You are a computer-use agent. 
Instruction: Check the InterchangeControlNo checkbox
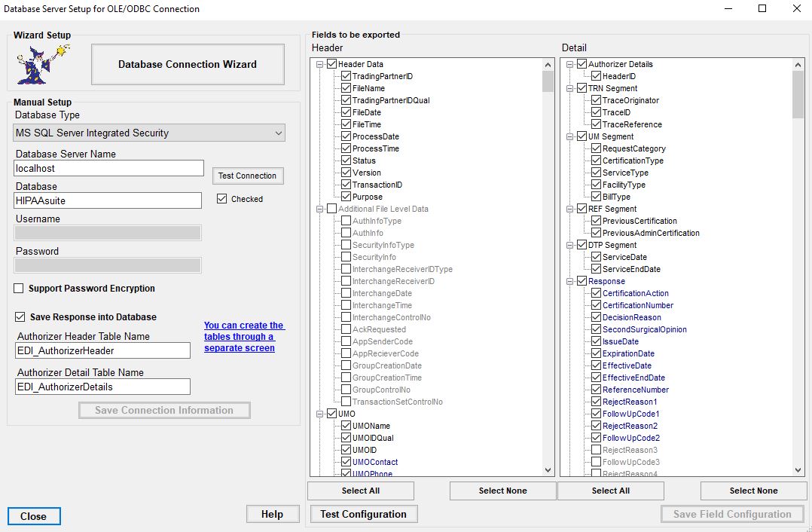pos(346,317)
